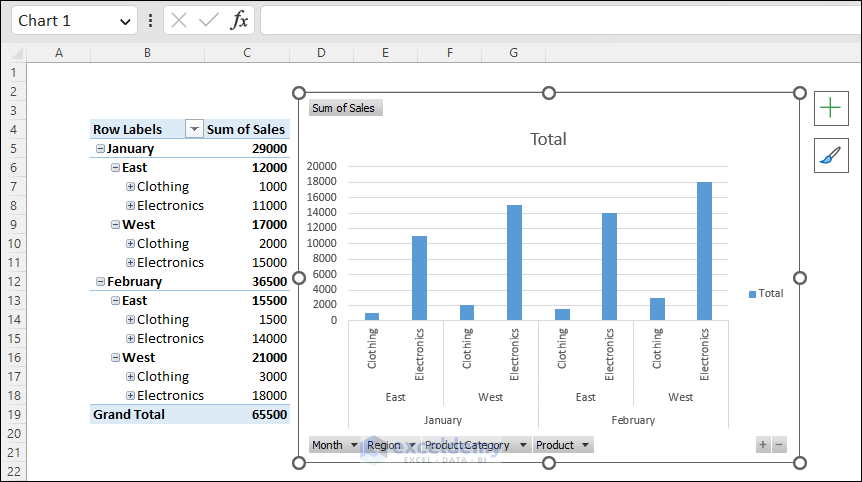Select row 19 header
Viewport: 862px width, 482px height.
click(x=13, y=414)
